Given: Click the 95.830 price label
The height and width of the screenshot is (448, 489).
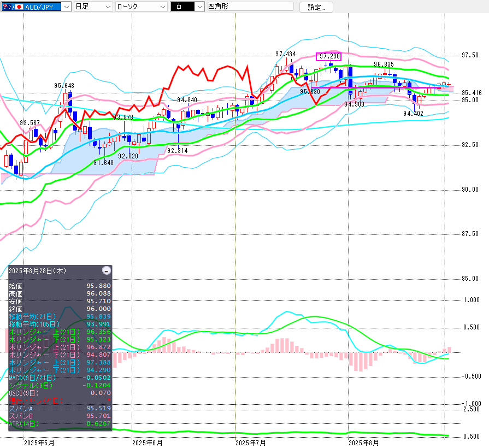Looking at the screenshot, I should coord(310,92).
